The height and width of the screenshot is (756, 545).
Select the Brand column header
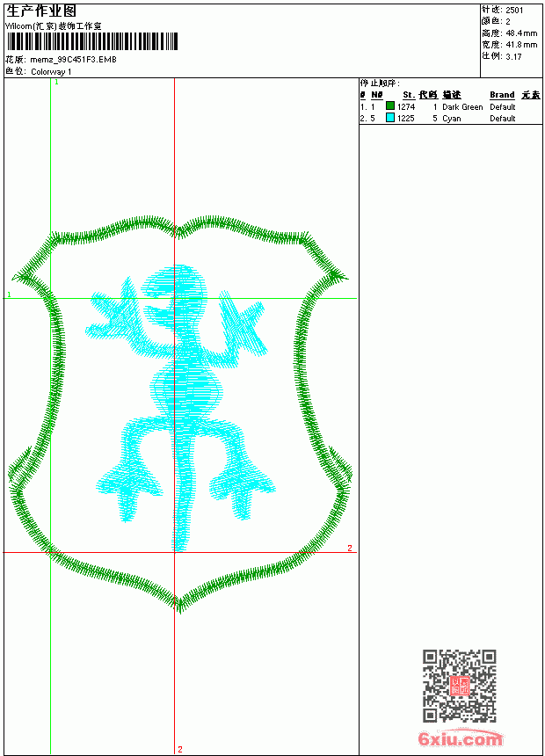(x=502, y=95)
